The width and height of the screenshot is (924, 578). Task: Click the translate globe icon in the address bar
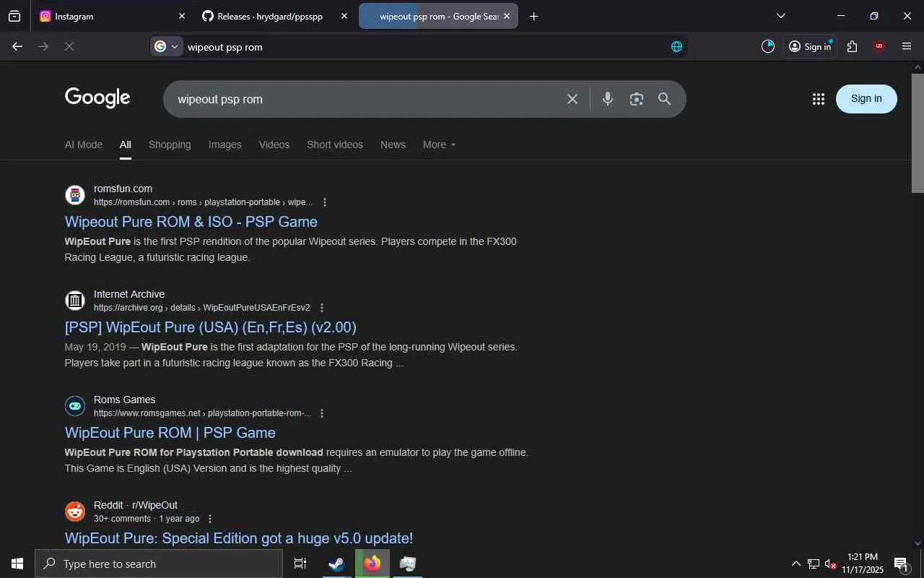676,46
